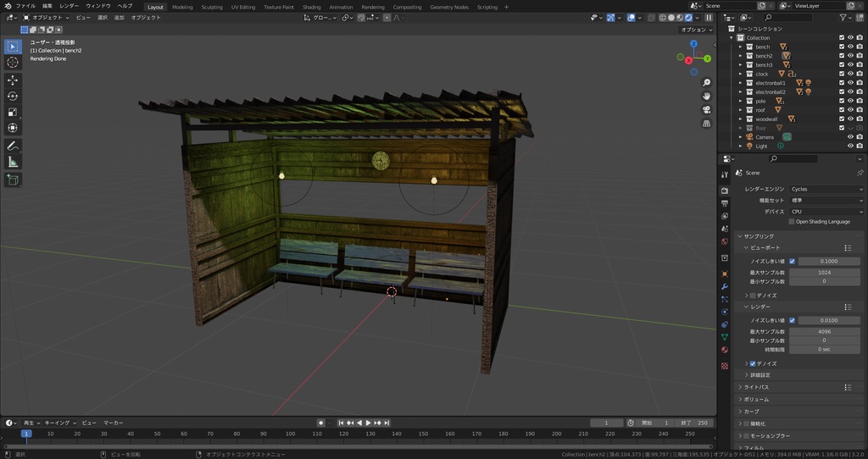Click viewport noise threshold value 0.1000

tap(829, 262)
